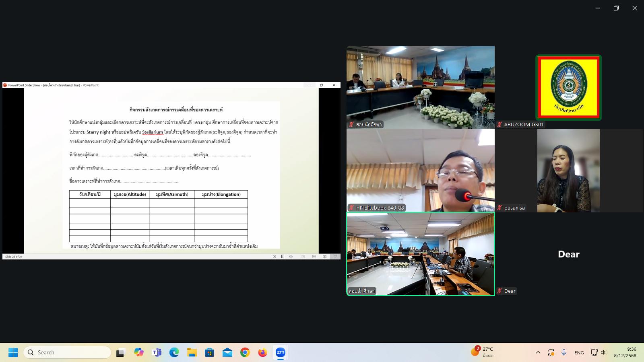Select the pusanisa participant video tile
The height and width of the screenshot is (362, 644).
pyautogui.click(x=568, y=171)
